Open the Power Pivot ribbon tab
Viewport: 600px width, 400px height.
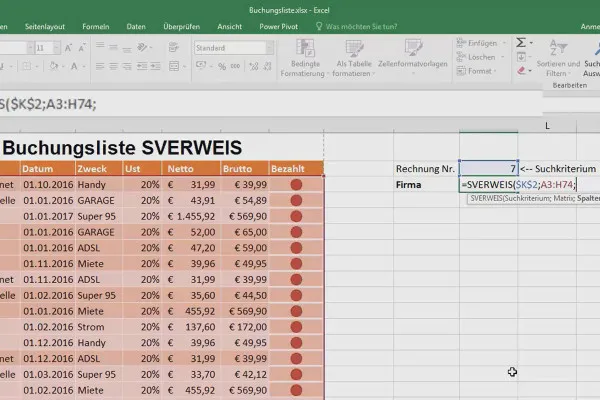[278, 26]
